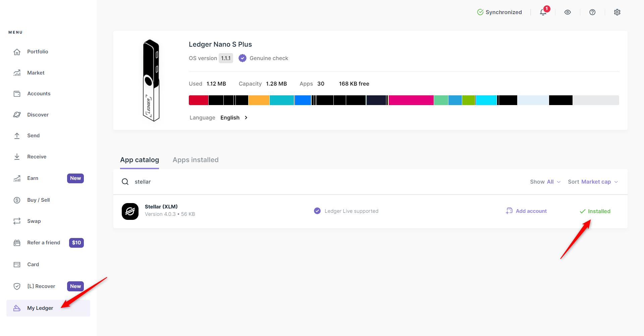
Task: Click the Swap arrows icon
Action: [x=17, y=221]
